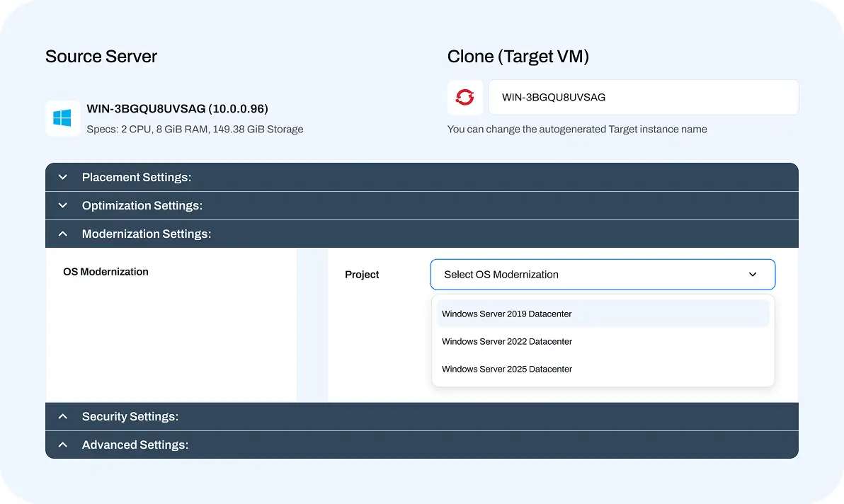
Task: Open the Select OS Modernization dropdown
Action: coord(603,275)
